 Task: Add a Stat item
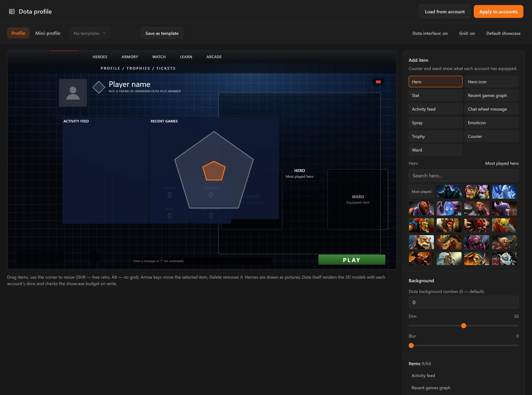point(435,95)
